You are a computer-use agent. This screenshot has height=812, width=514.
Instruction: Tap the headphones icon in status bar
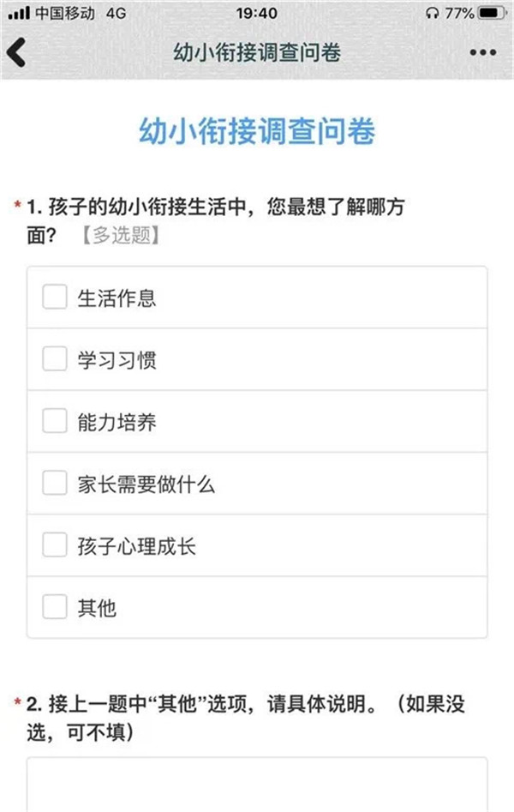433,13
